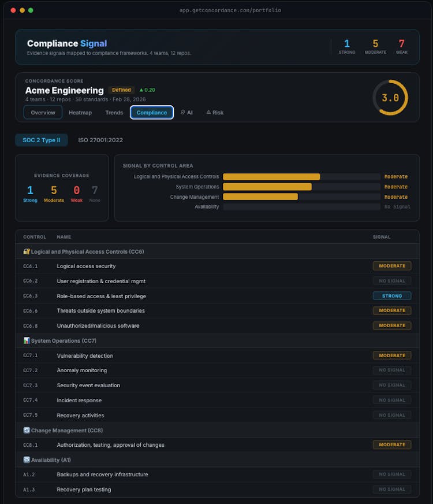Click the STRONG badge for Role-based access
Image resolution: width=433 pixels, height=504 pixels.
[x=391, y=296]
